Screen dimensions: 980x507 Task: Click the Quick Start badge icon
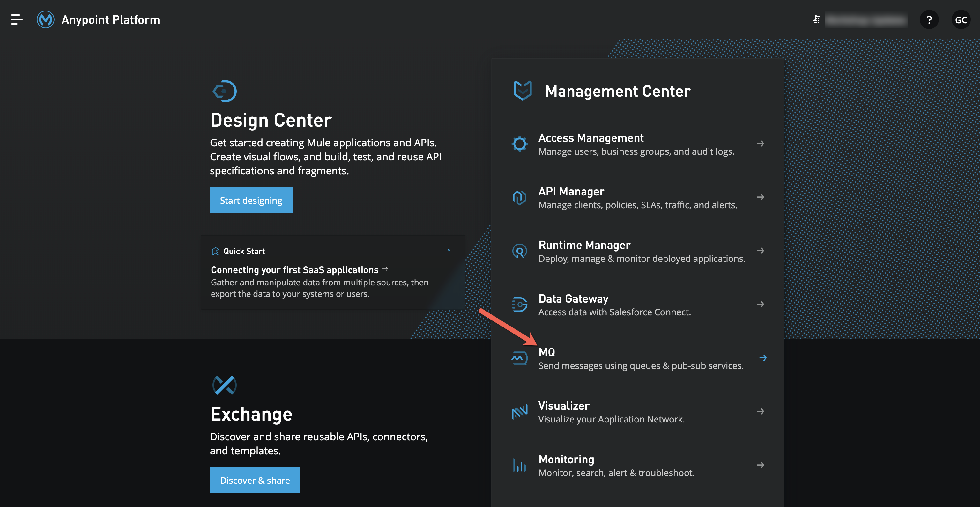[x=215, y=251]
